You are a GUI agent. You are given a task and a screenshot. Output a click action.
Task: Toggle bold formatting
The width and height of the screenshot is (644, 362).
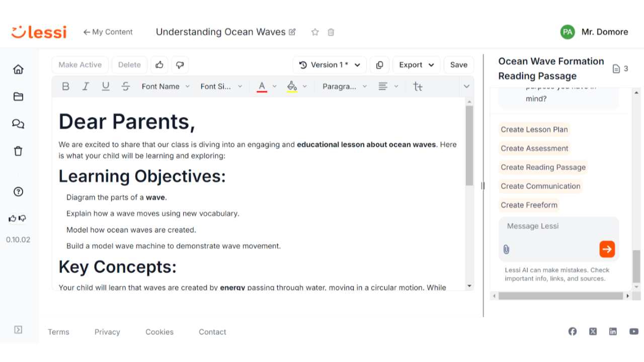click(x=65, y=86)
